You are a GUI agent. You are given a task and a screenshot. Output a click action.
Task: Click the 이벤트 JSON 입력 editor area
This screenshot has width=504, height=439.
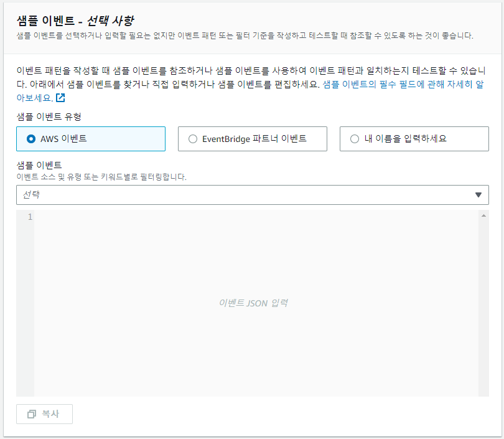point(256,303)
